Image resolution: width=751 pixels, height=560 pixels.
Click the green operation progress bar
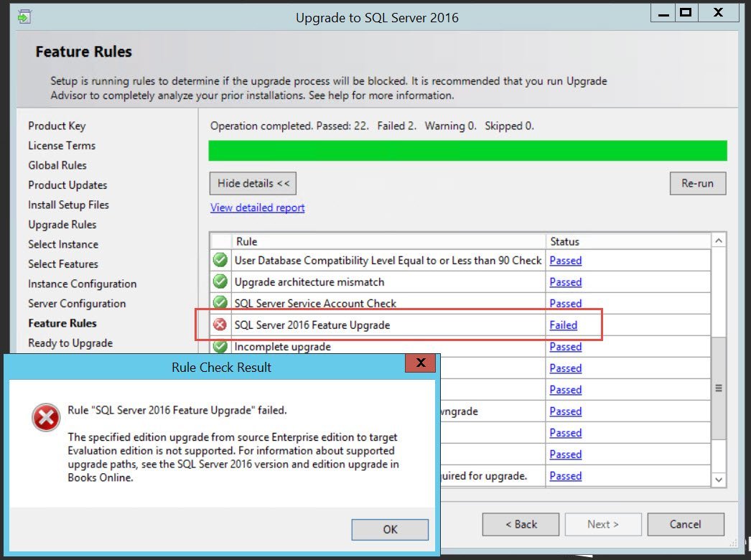(x=467, y=151)
